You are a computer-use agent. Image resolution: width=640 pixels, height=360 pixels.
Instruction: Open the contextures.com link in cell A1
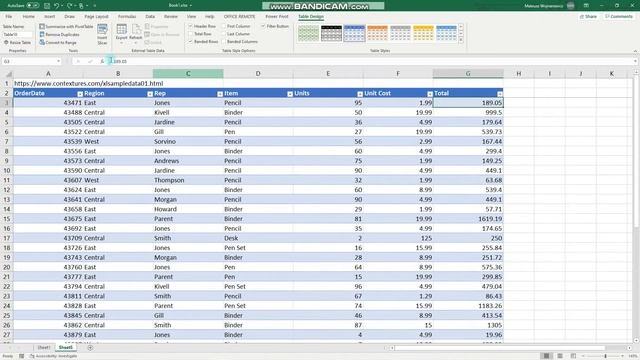tap(89, 83)
